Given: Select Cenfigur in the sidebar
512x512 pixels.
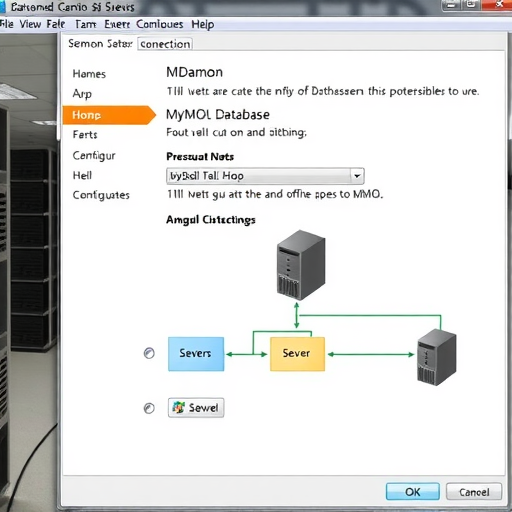Looking at the screenshot, I should click(x=94, y=156).
